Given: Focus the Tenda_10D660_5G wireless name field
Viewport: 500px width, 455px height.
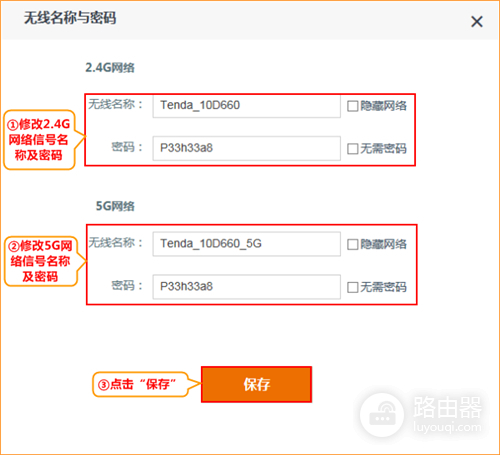Looking at the screenshot, I should 247,244.
